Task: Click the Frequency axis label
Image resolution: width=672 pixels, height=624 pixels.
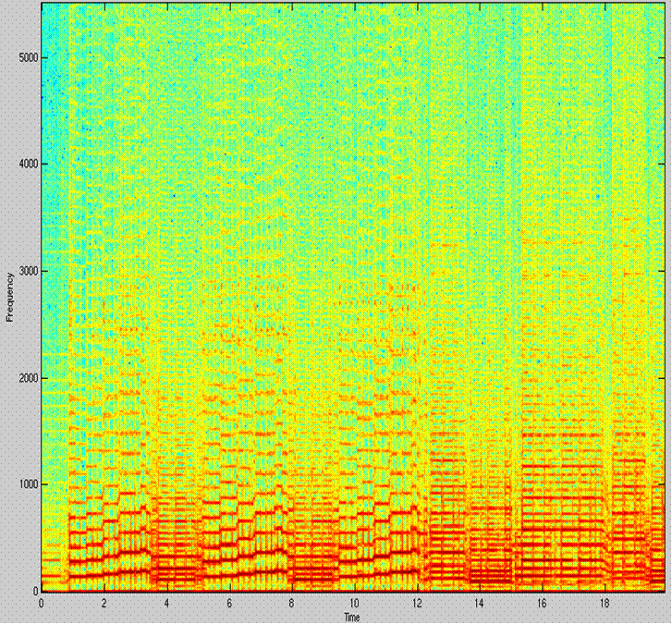Action: (10, 297)
